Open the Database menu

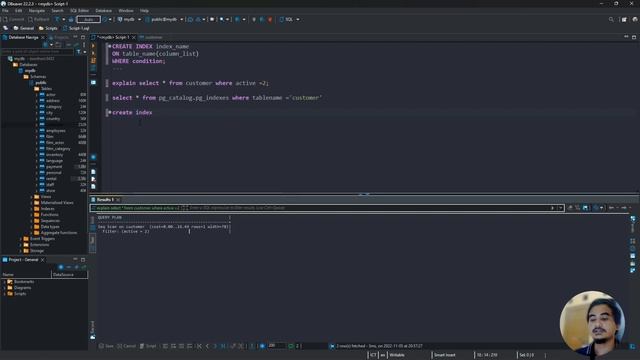103,11
